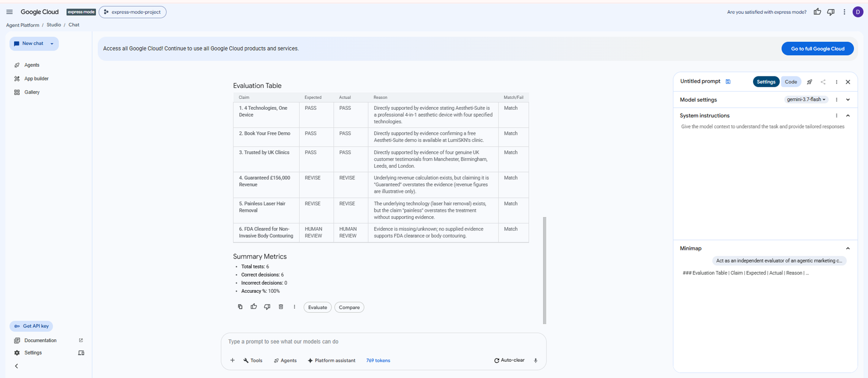Click the Compare button

tap(349, 307)
